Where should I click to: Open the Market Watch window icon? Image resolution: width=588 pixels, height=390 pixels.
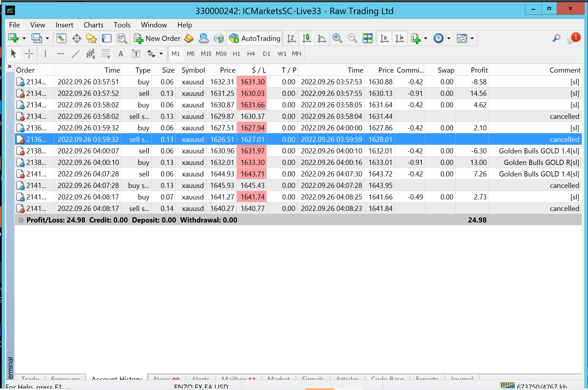coord(61,39)
